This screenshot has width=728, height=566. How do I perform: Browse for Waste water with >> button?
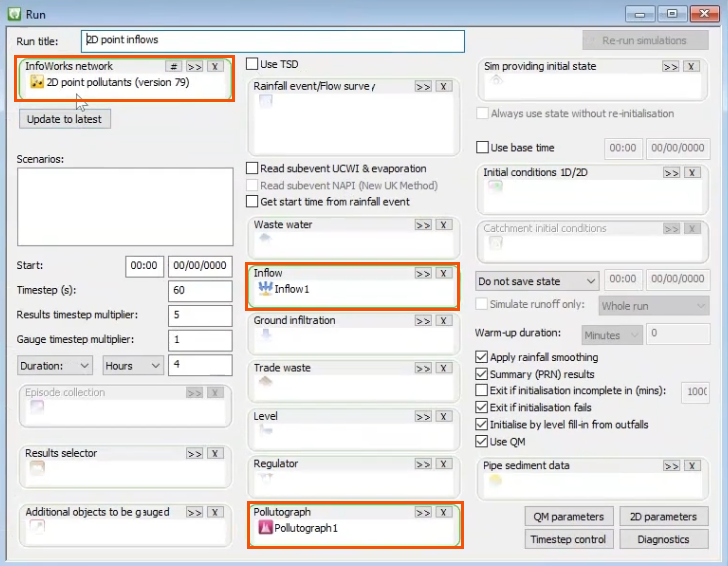coord(423,225)
